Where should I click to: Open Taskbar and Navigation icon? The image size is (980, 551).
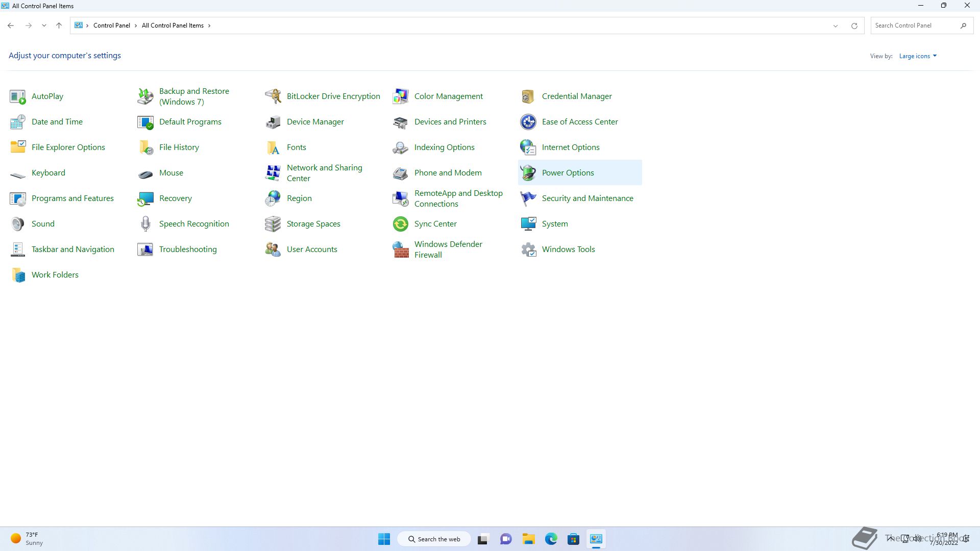coord(18,249)
